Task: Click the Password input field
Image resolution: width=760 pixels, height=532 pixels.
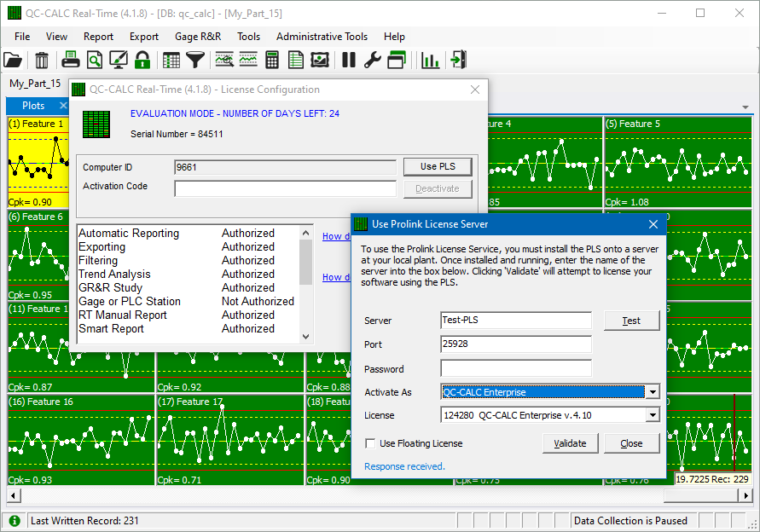Action: 516,368
